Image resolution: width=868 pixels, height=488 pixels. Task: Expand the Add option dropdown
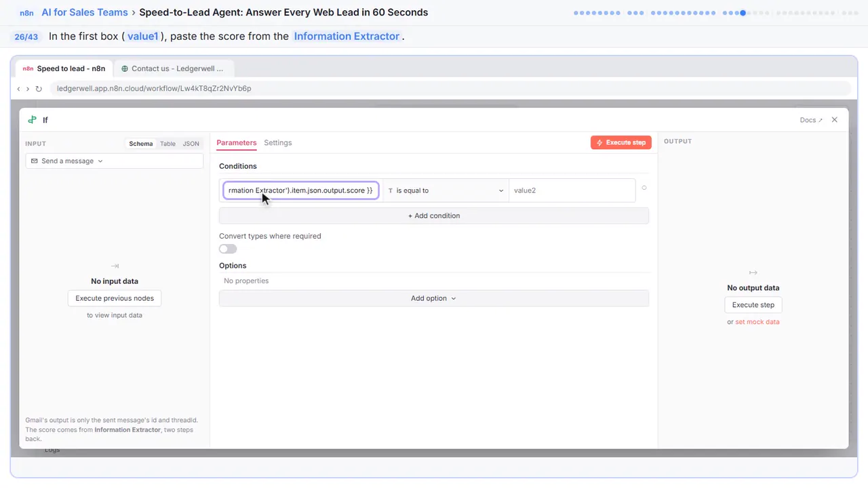click(434, 298)
